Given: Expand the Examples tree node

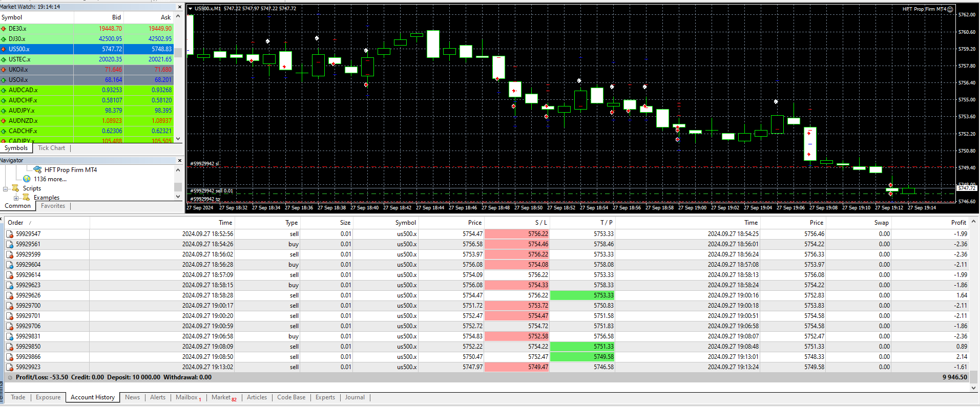Looking at the screenshot, I should [x=16, y=198].
